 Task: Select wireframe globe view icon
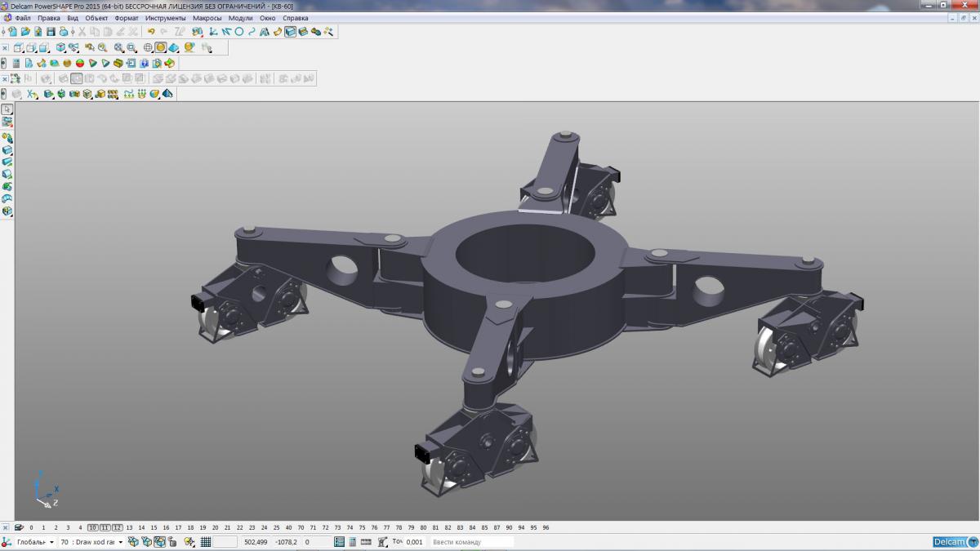(148, 47)
